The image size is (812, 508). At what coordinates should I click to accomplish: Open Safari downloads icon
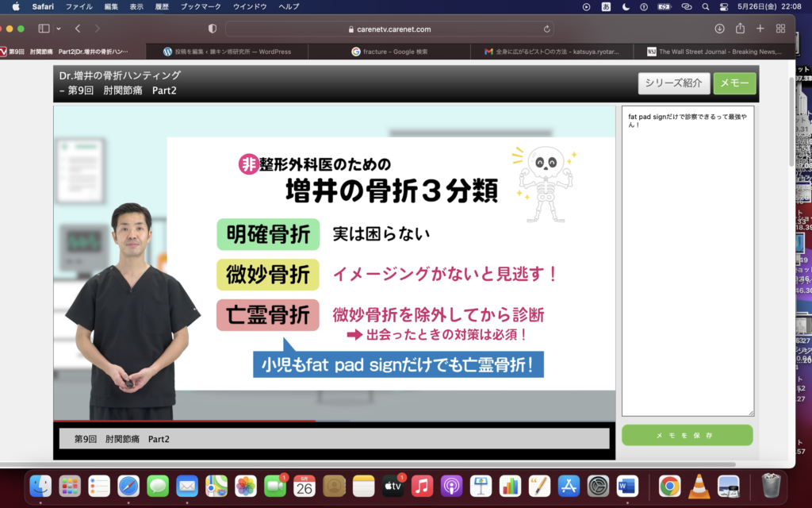click(x=719, y=29)
